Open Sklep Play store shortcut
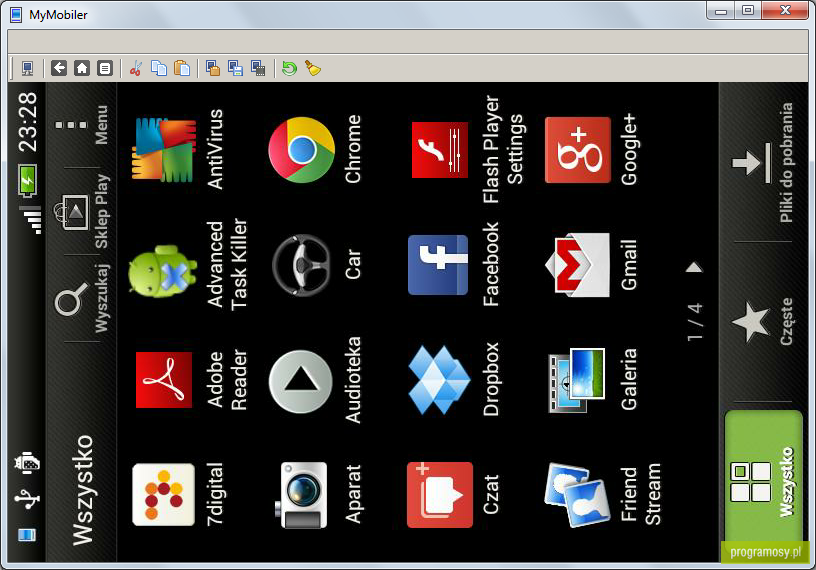This screenshot has height=570, width=816. 82,211
